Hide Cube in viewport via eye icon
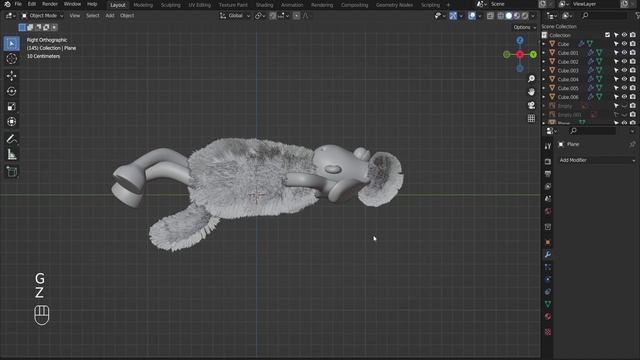The image size is (640, 360). click(624, 44)
